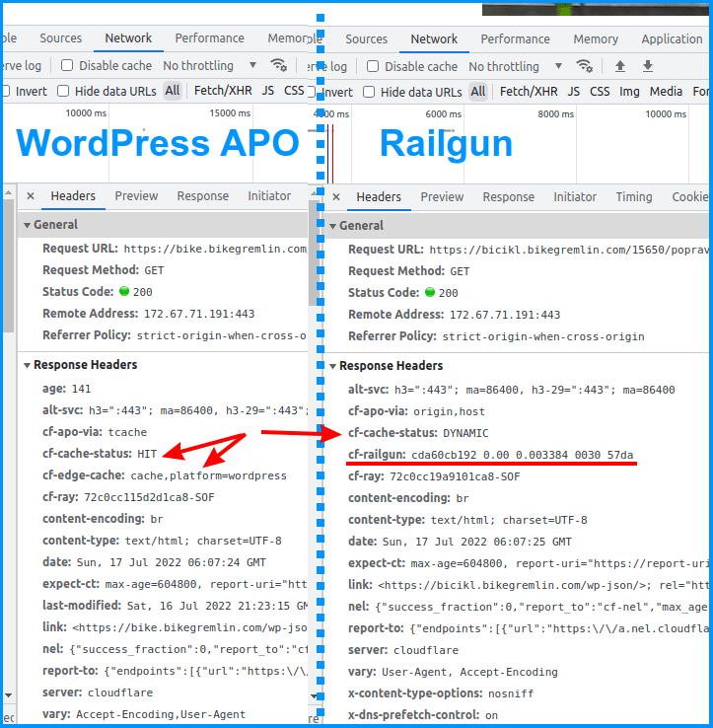
Task: Open Performance tab in right panel
Action: [515, 39]
